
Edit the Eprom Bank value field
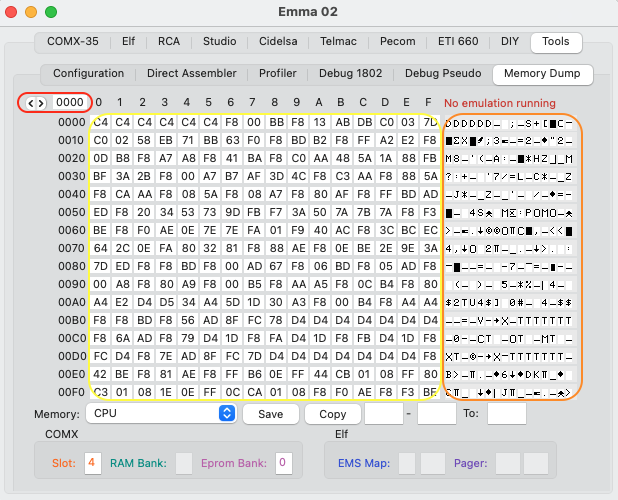pos(284,463)
